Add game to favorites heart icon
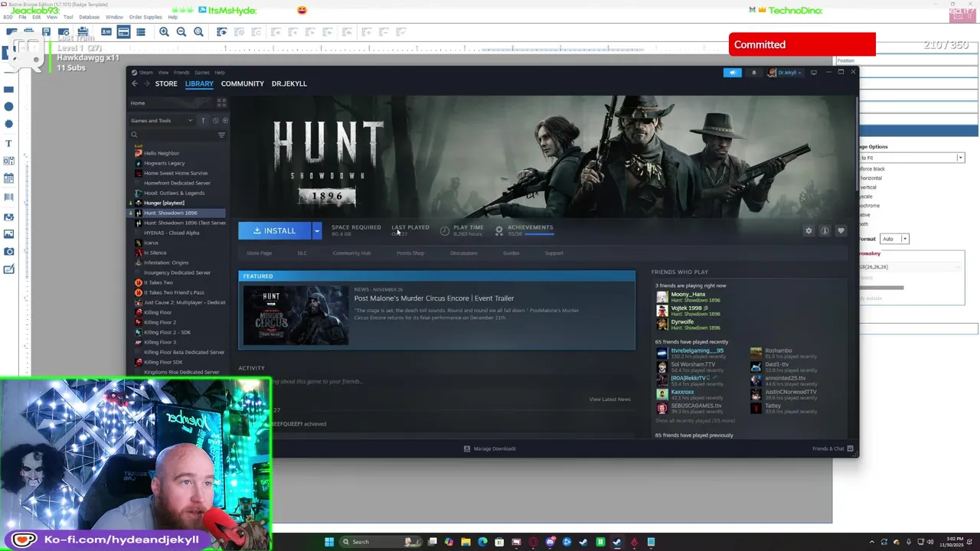 pos(841,230)
